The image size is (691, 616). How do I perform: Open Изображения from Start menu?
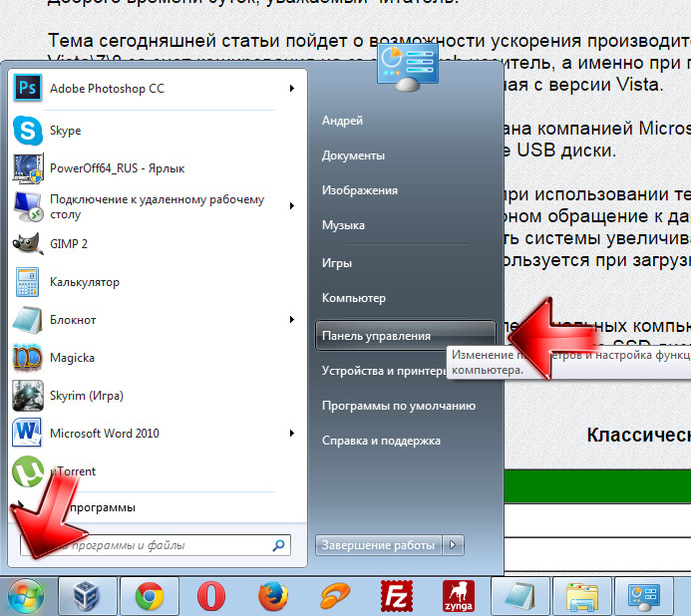[x=360, y=190]
